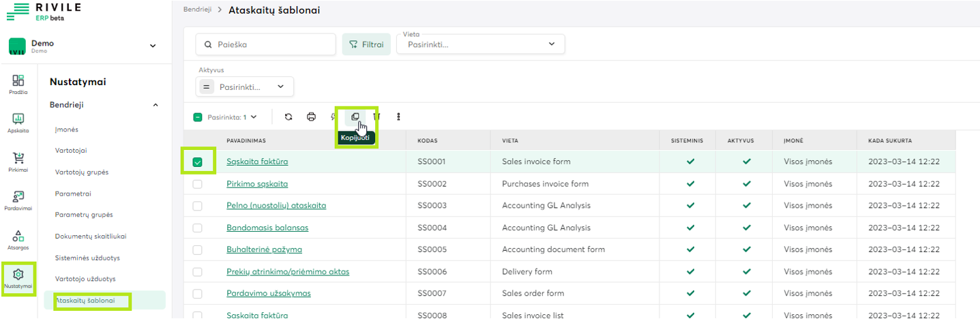Click the Kopijuoti (copy) toolbar icon
980x336 pixels.
point(355,117)
